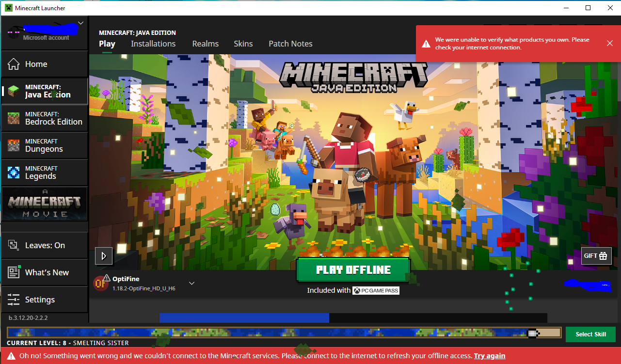The image size is (621, 364).
Task: Click the level progress bar
Action: (x=284, y=333)
